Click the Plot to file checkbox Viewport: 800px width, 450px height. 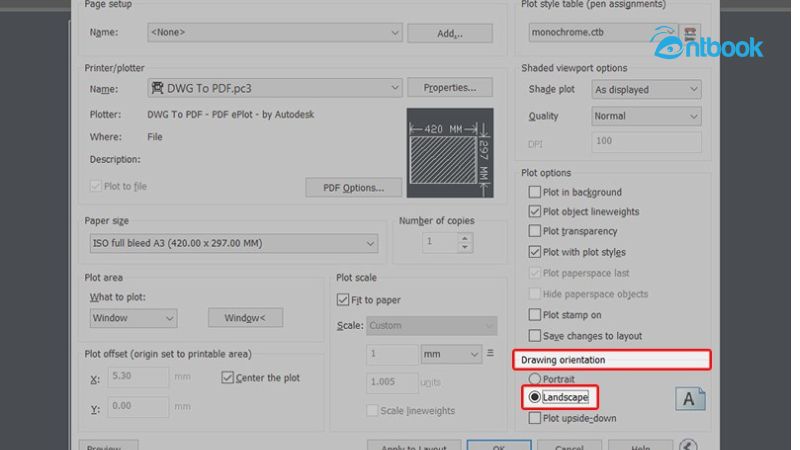pos(95,186)
